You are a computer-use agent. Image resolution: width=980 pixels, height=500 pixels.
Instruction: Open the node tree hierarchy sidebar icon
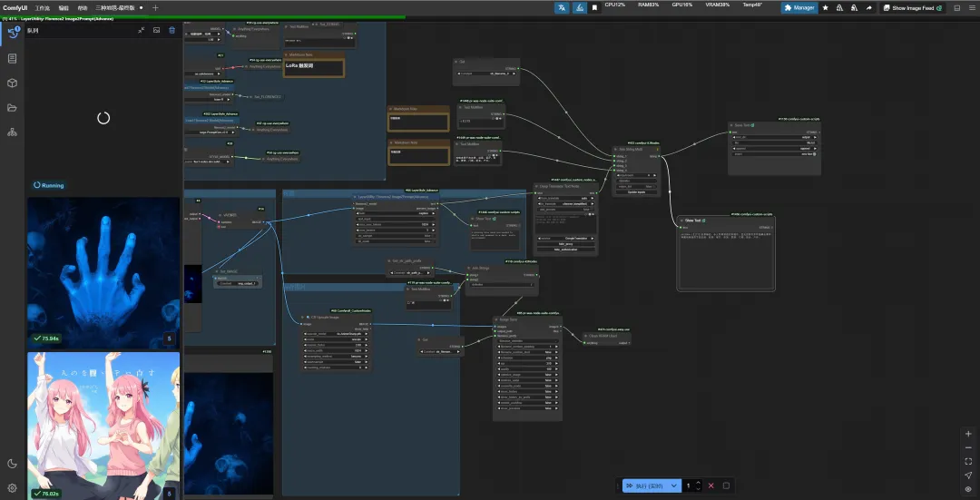(13, 132)
